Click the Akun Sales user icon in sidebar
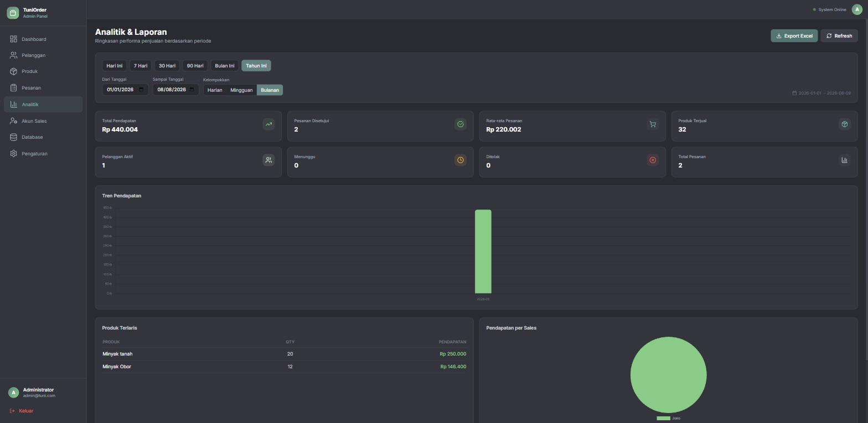Viewport: 868px width, 423px height. click(13, 121)
